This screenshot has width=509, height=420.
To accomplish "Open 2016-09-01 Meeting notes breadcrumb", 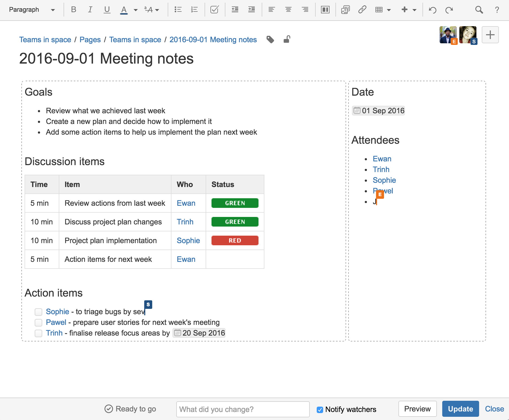I will pos(213,40).
